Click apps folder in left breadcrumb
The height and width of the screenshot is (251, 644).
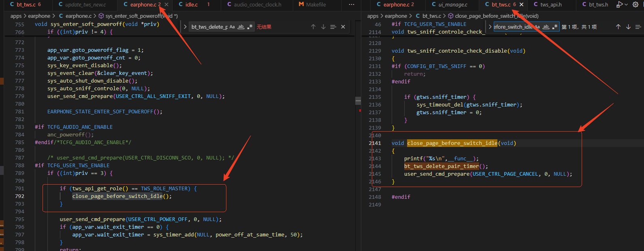tap(16, 16)
